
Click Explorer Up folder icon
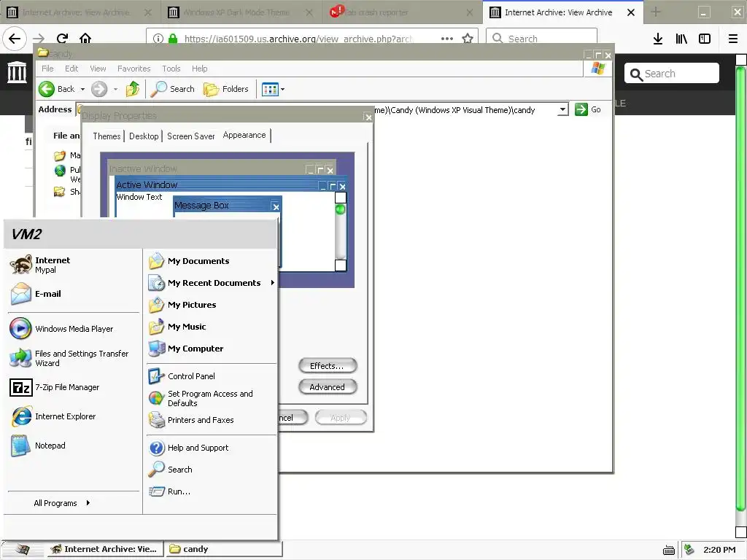click(x=133, y=88)
